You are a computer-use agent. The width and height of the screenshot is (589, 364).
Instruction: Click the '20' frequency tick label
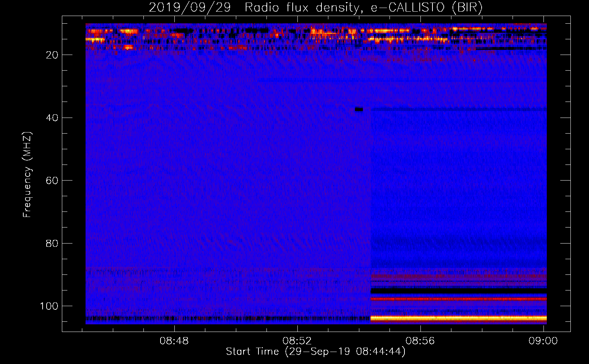[52, 55]
